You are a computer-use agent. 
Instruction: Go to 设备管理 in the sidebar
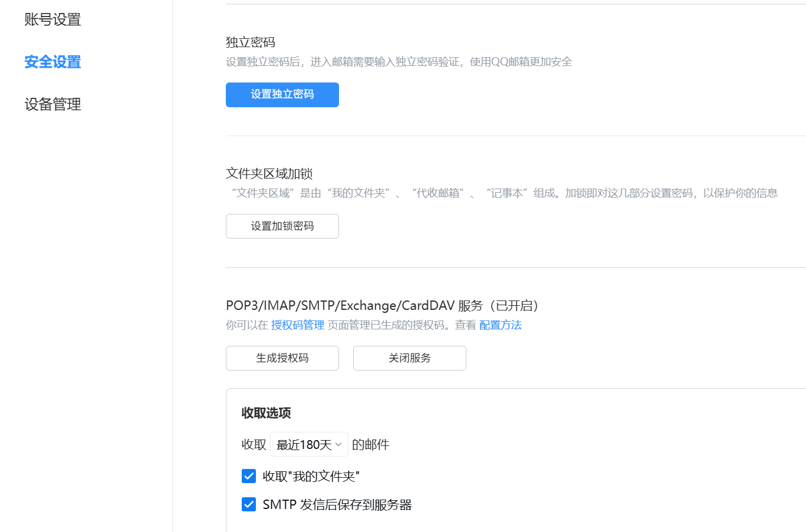[x=52, y=104]
